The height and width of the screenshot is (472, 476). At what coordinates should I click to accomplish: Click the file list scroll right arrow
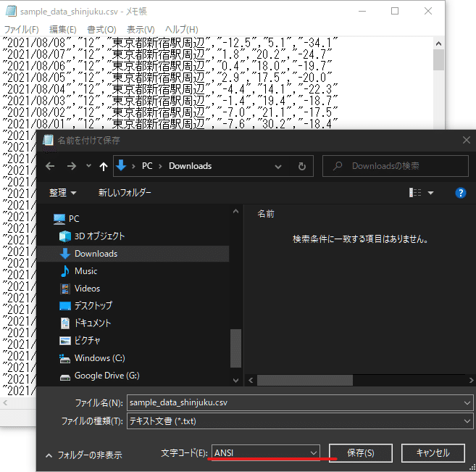pyautogui.click(x=471, y=380)
